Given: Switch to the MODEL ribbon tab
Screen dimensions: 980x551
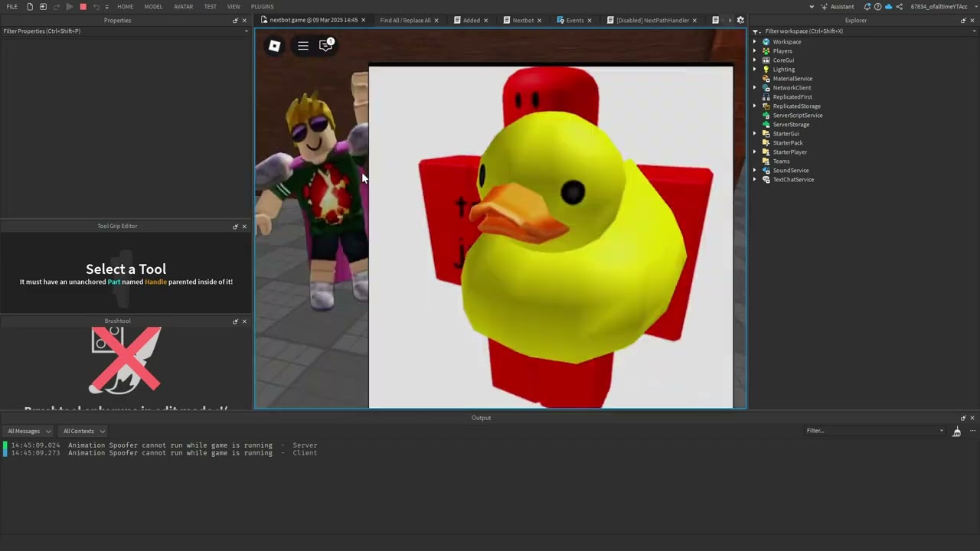Looking at the screenshot, I should click(153, 7).
